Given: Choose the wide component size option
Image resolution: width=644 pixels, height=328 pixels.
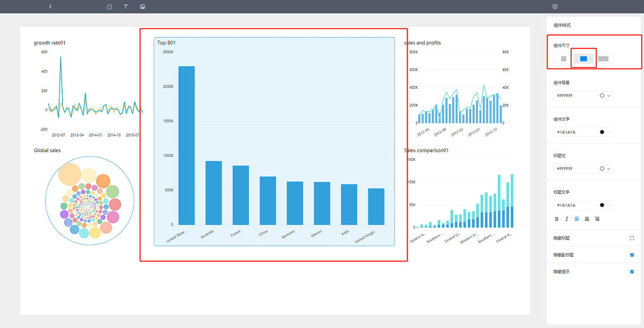Looking at the screenshot, I should (604, 59).
